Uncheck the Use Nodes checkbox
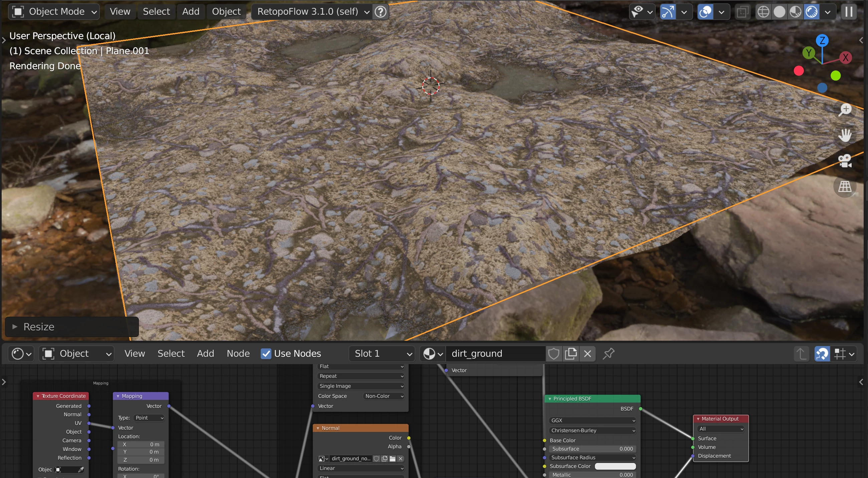This screenshot has height=478, width=868. coord(266,354)
